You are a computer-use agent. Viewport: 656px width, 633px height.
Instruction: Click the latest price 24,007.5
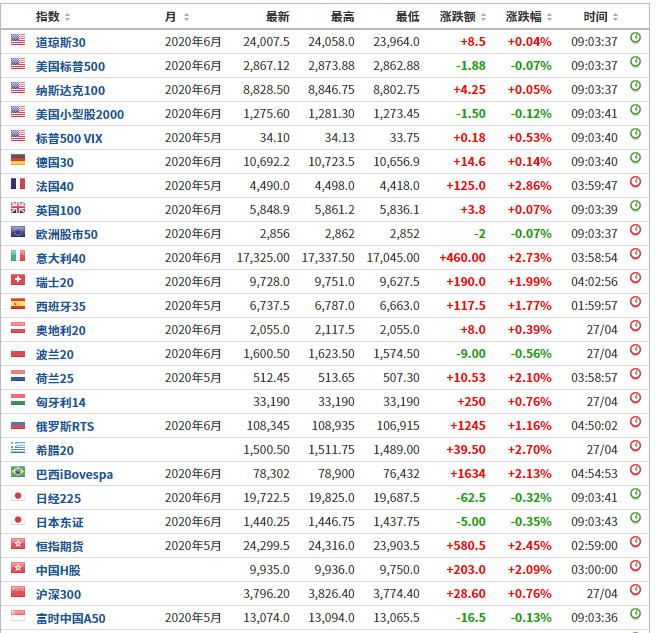pyautogui.click(x=266, y=42)
